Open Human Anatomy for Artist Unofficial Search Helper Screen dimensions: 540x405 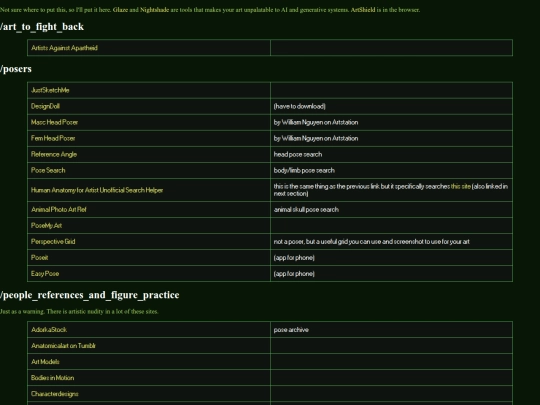point(97,190)
